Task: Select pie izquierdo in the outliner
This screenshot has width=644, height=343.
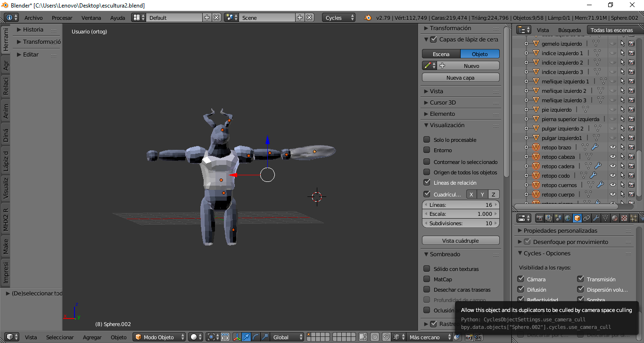Action: coord(556,110)
